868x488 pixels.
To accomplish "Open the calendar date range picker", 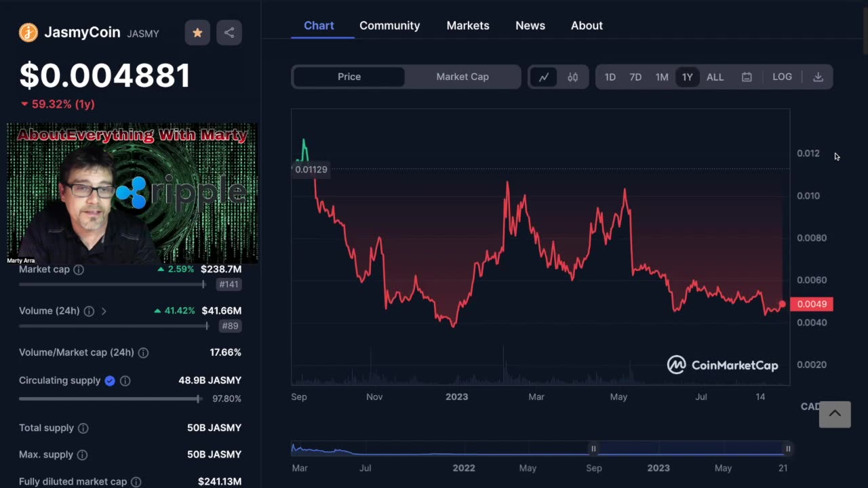I will coord(747,77).
